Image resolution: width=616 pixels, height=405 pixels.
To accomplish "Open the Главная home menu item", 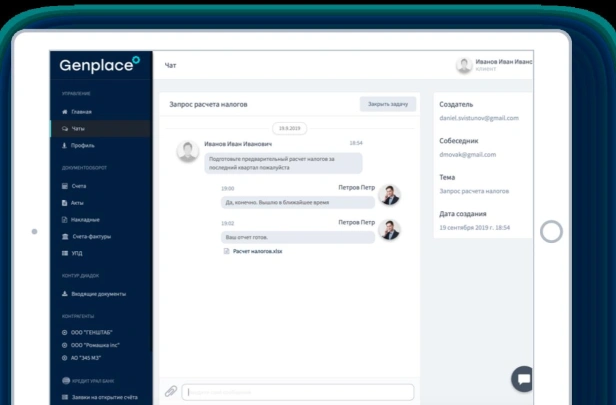I will (76, 112).
